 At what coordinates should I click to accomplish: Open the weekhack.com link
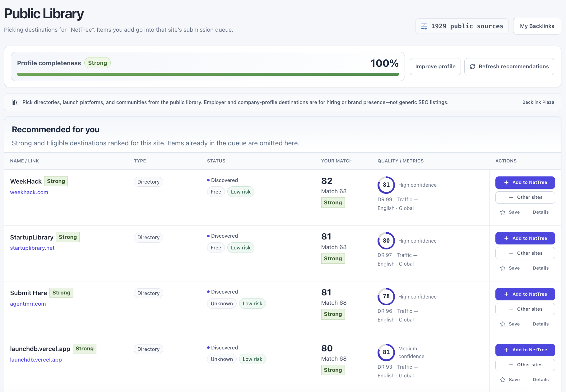[29, 192]
